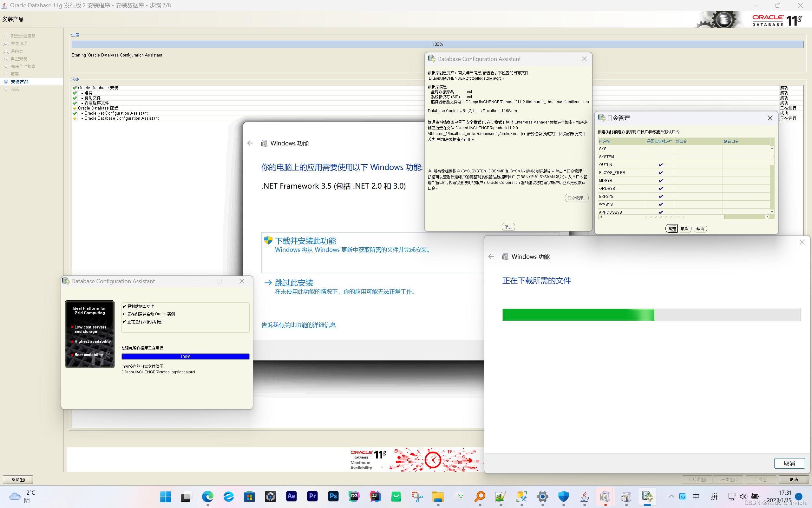Toggle lock checkbox for WMSYS account
The width and height of the screenshot is (812, 508).
pyautogui.click(x=660, y=204)
